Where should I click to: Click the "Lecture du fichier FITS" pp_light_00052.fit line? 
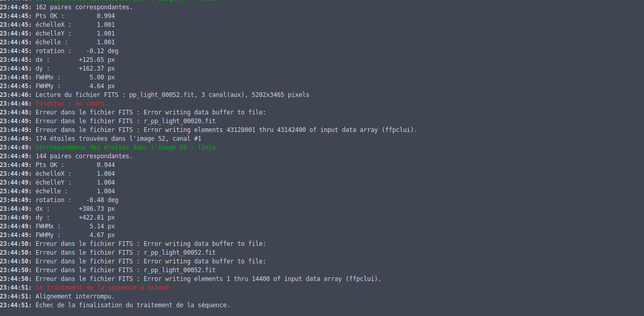coord(172,95)
